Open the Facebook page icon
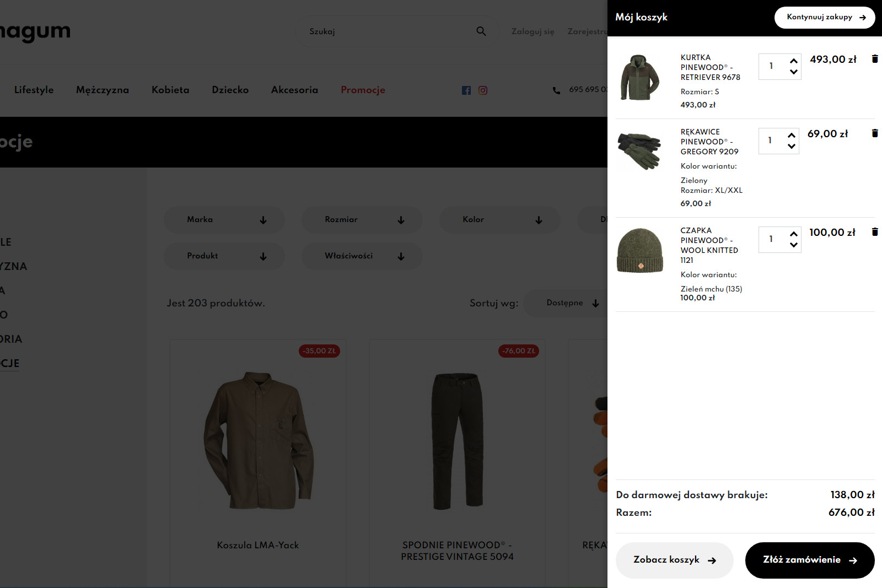The image size is (882, 588). (466, 90)
